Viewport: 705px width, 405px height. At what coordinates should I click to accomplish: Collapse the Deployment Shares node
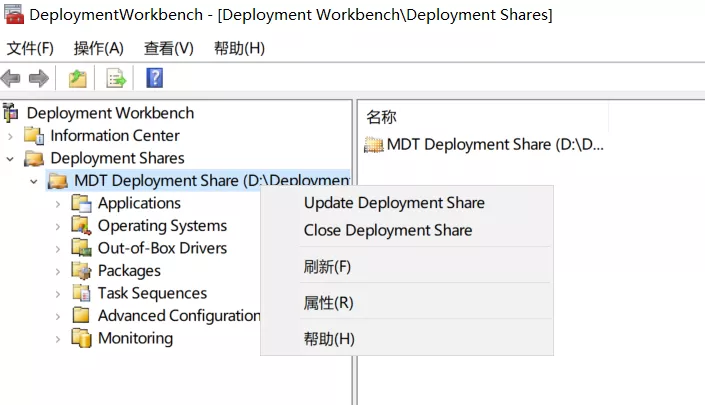click(11, 158)
